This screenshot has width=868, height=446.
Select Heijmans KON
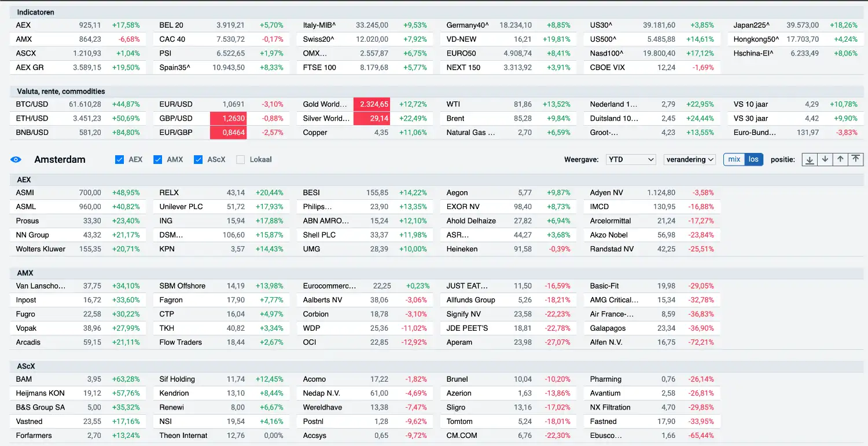tap(41, 393)
